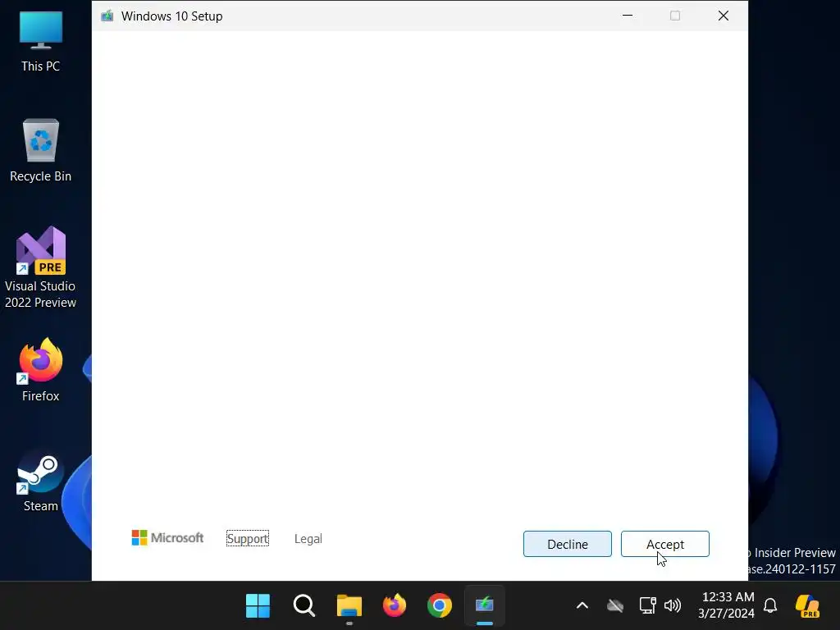Image resolution: width=840 pixels, height=630 pixels.
Task: Show hidden system tray icons
Action: click(582, 606)
